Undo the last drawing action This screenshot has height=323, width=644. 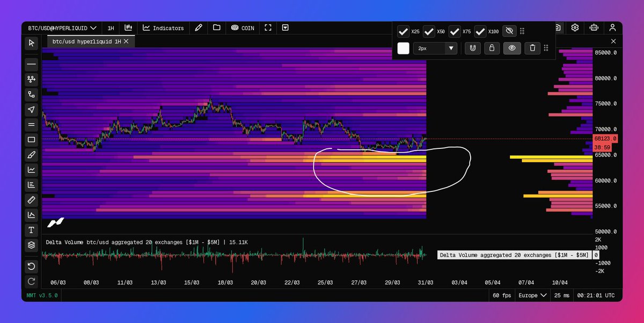[x=31, y=266]
